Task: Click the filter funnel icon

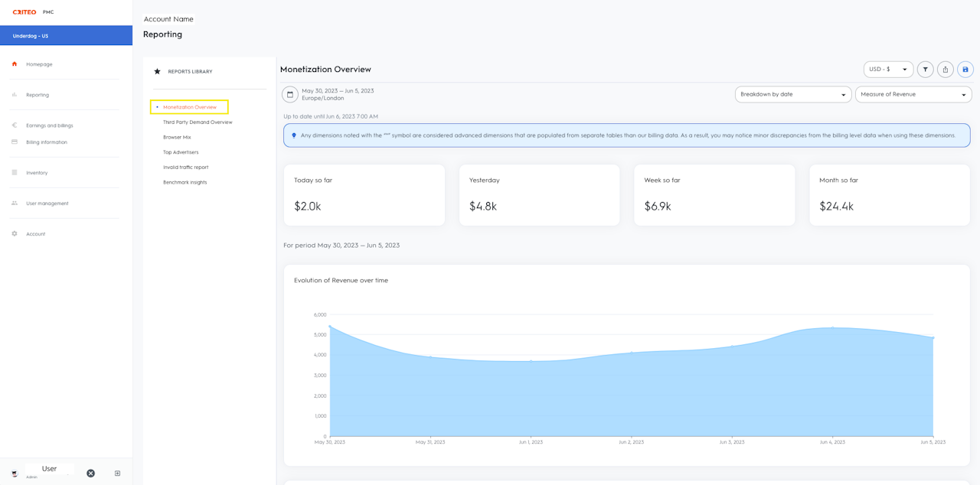Action: pyautogui.click(x=925, y=70)
